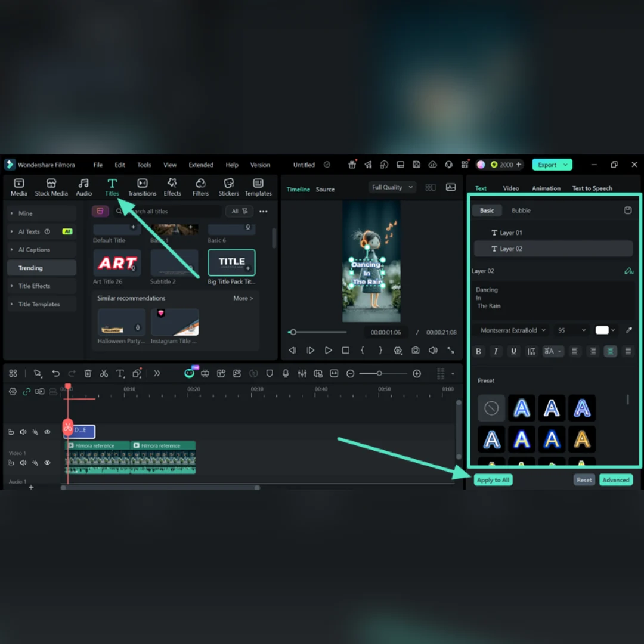Click the Apply to All button

pyautogui.click(x=493, y=479)
